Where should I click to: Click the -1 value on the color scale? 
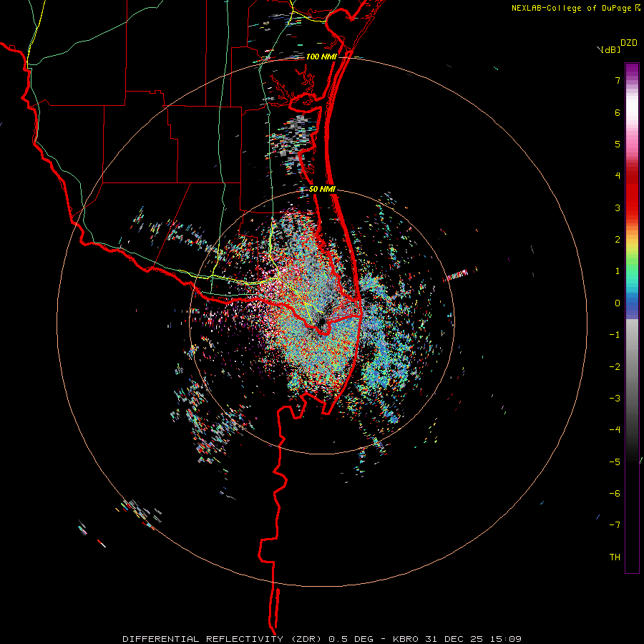(615, 335)
